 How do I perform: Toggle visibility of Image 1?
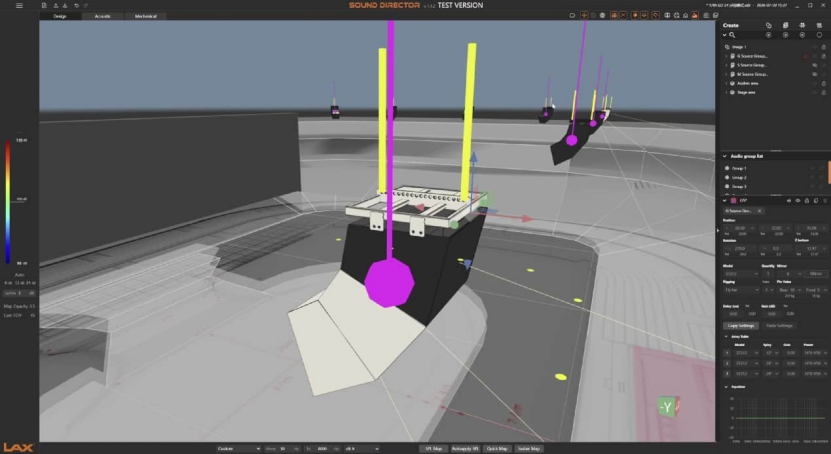pos(815,47)
